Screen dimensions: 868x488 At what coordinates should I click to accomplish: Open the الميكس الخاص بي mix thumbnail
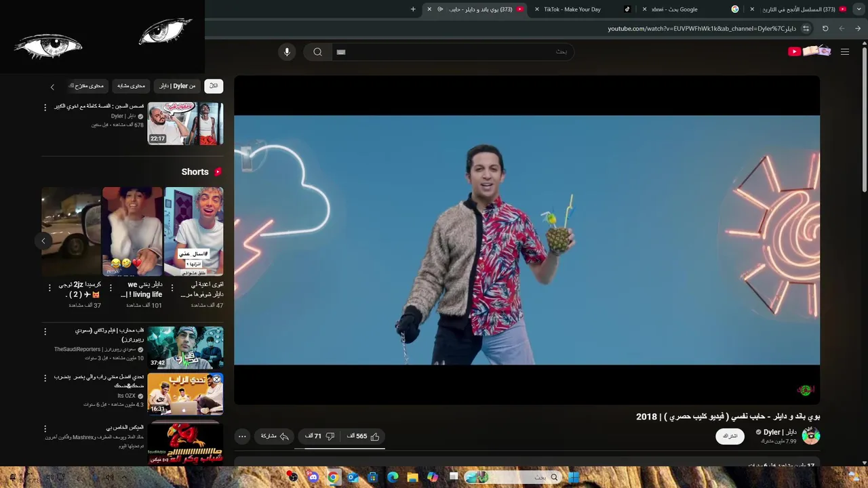[x=185, y=442]
